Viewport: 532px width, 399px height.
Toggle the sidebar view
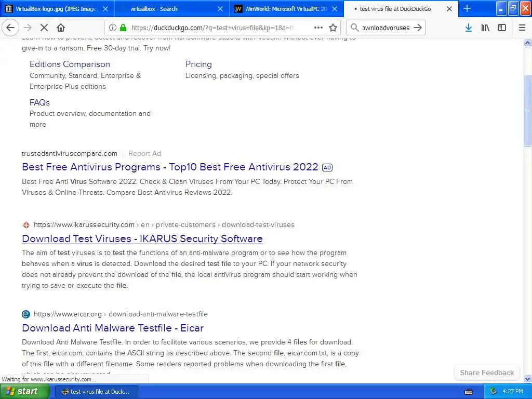coord(502,28)
